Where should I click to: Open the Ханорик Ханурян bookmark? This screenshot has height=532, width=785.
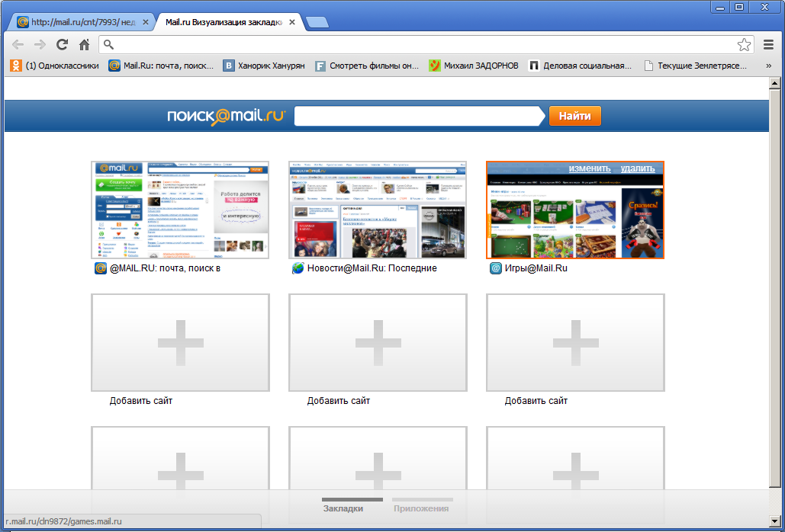click(264, 66)
